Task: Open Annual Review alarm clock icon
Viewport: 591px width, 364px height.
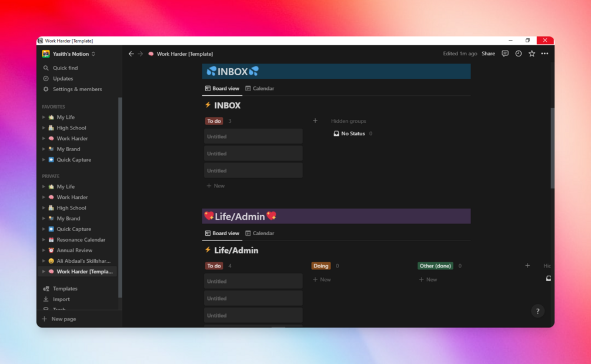Action: pos(51,250)
